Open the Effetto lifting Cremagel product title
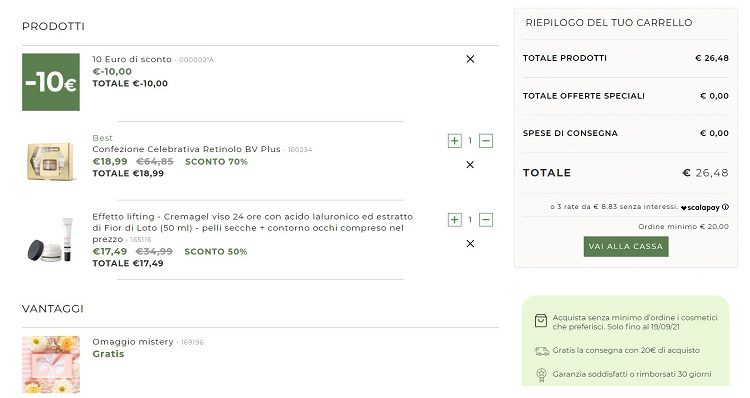 pos(253,228)
